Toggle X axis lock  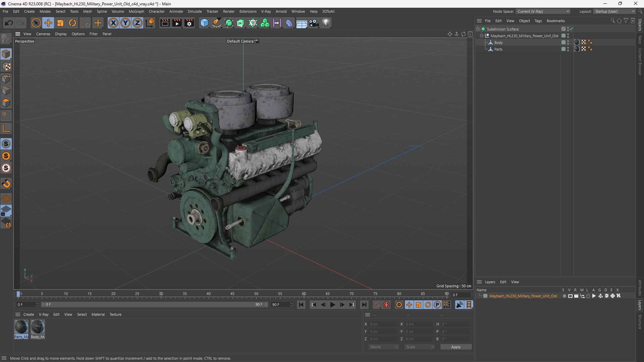pos(113,23)
